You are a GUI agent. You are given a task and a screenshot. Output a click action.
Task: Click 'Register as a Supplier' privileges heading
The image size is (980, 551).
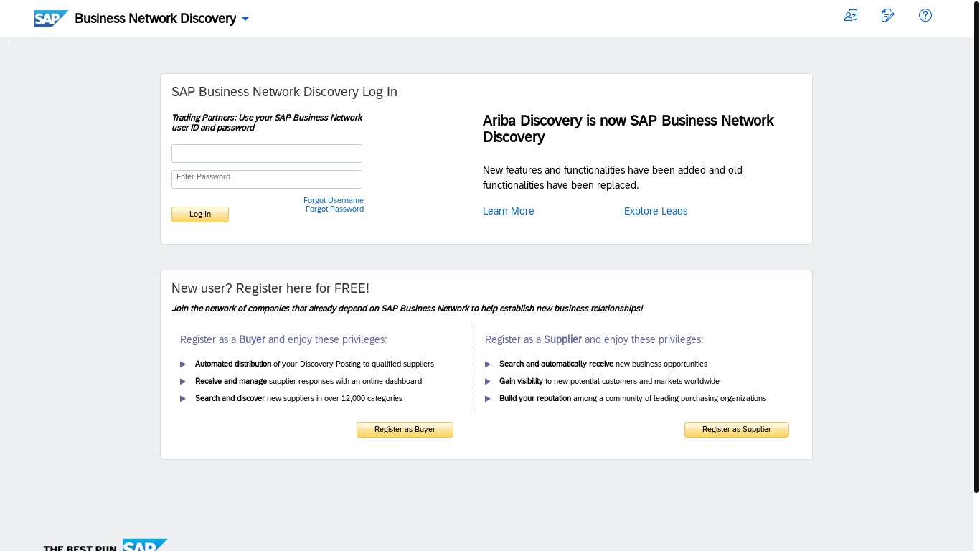[594, 339]
